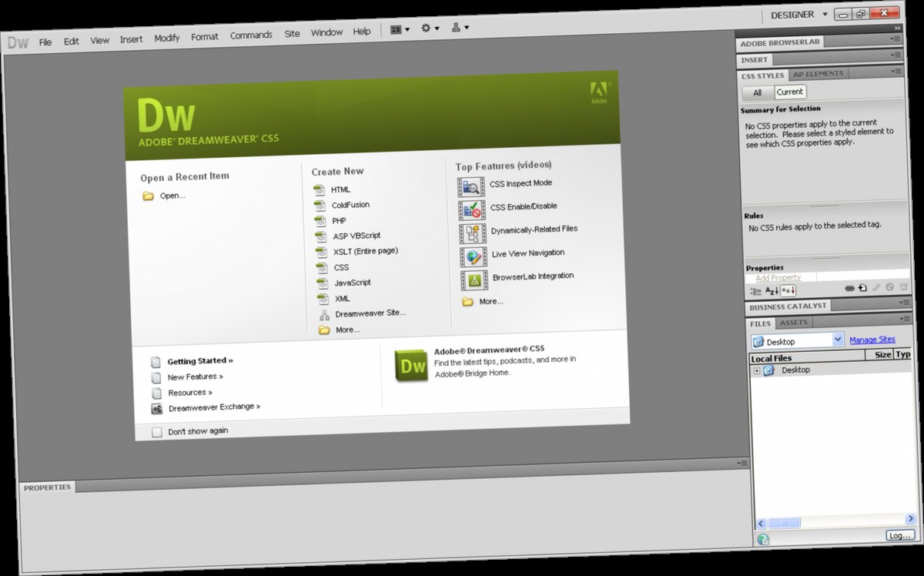Create a new PHP document
Screen dimensions: 924x576
pyautogui.click(x=340, y=221)
